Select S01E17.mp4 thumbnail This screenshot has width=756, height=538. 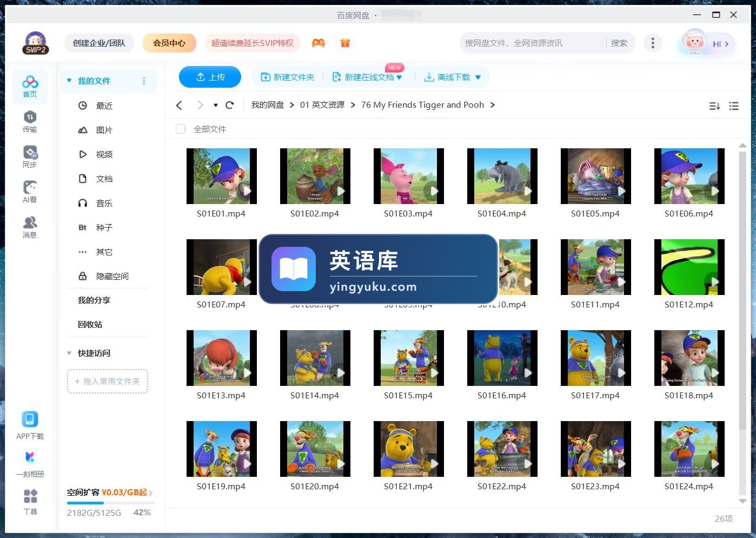(x=595, y=358)
